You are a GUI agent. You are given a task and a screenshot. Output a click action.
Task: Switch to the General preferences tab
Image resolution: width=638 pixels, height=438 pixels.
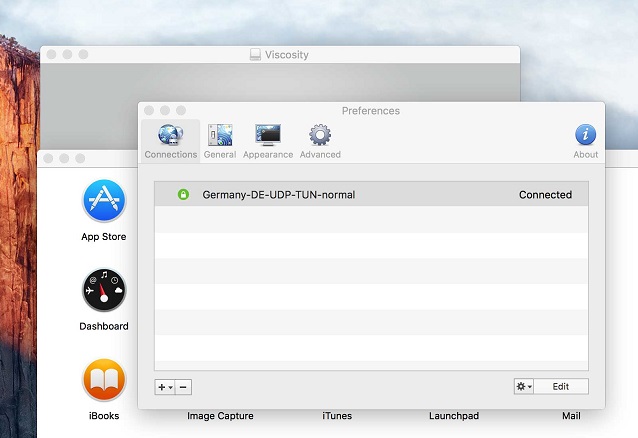pyautogui.click(x=220, y=140)
